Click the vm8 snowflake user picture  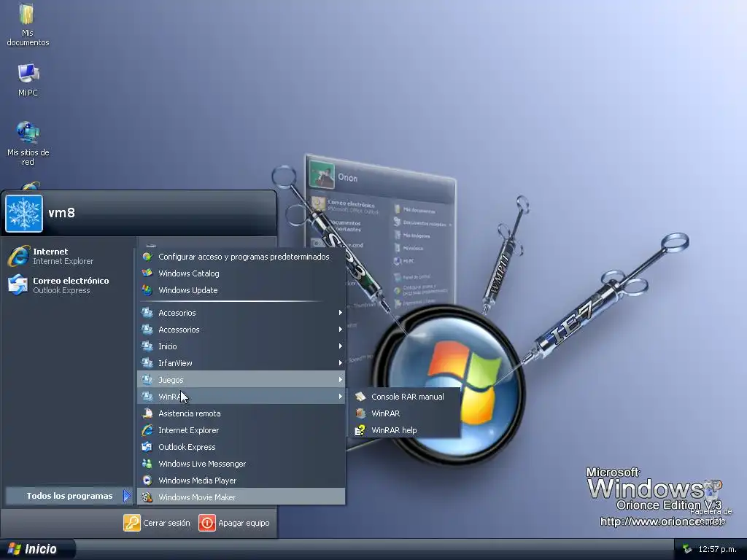(x=24, y=213)
